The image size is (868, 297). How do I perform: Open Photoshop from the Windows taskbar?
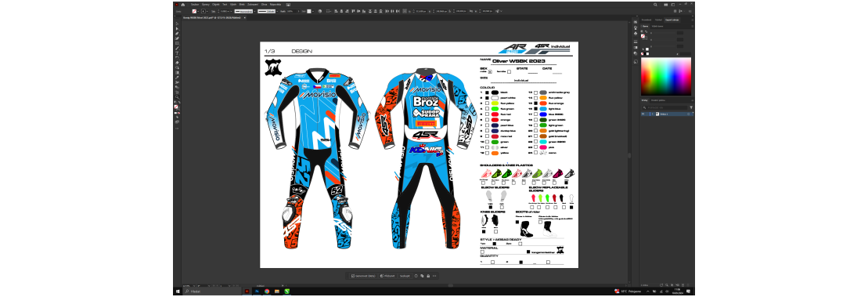[x=257, y=291]
